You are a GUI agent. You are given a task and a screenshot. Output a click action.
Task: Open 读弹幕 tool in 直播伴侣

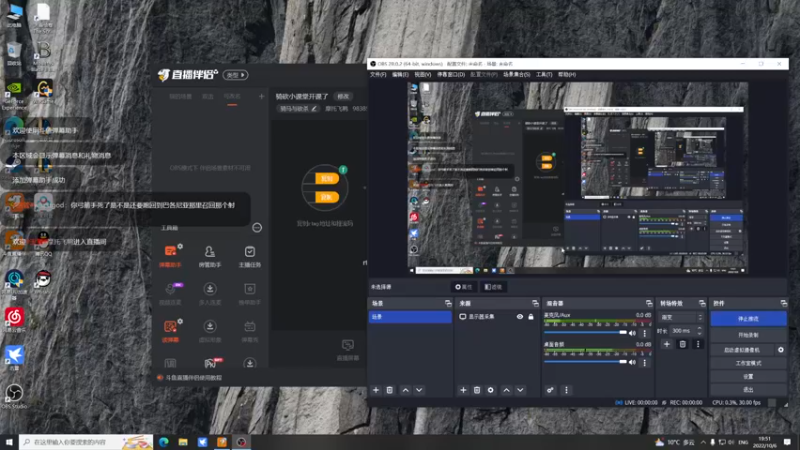pos(170,331)
